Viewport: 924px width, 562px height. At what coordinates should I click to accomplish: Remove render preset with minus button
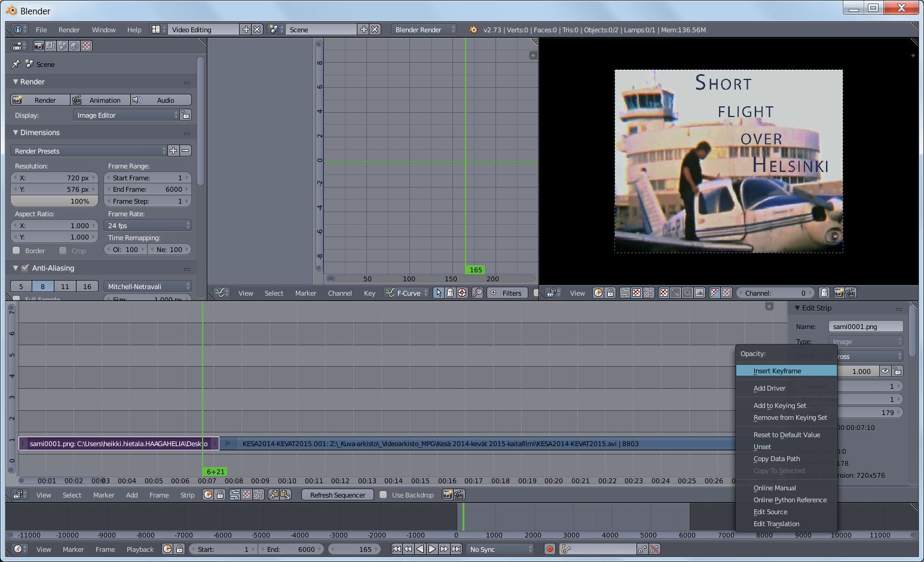185,151
